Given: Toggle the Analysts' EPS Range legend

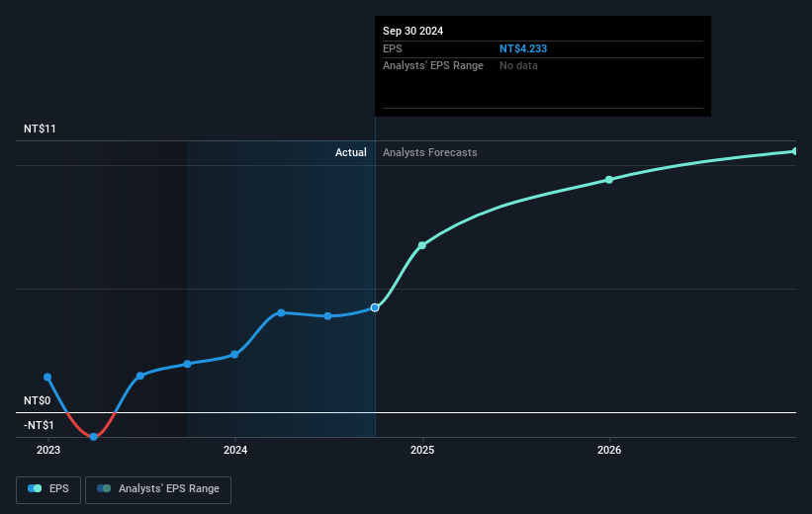Looking at the screenshot, I should pyautogui.click(x=158, y=489).
